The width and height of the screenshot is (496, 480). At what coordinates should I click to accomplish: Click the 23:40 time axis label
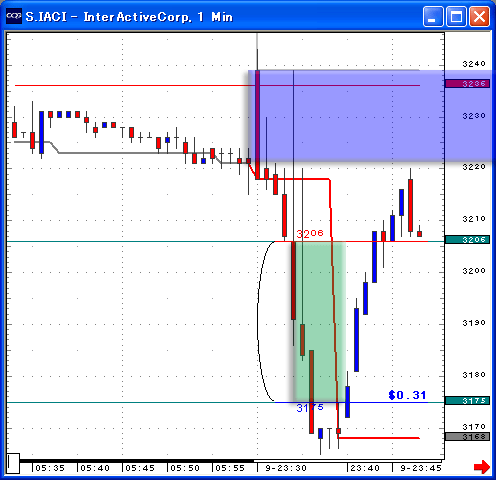(x=365, y=468)
